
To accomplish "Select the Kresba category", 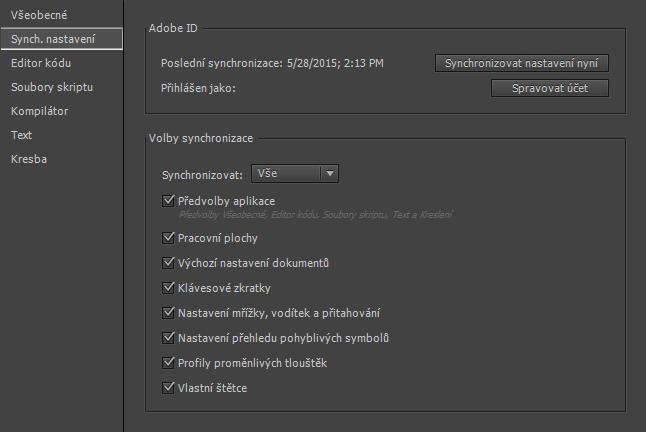I will 29,158.
